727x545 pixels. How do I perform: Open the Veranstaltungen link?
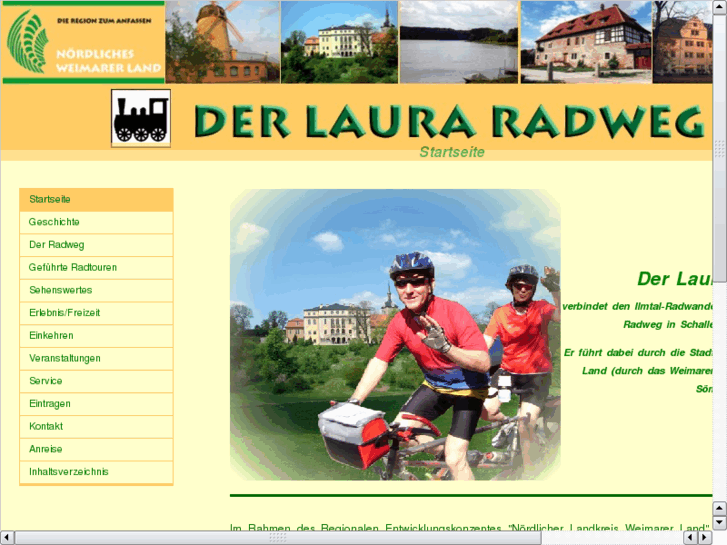pyautogui.click(x=96, y=359)
